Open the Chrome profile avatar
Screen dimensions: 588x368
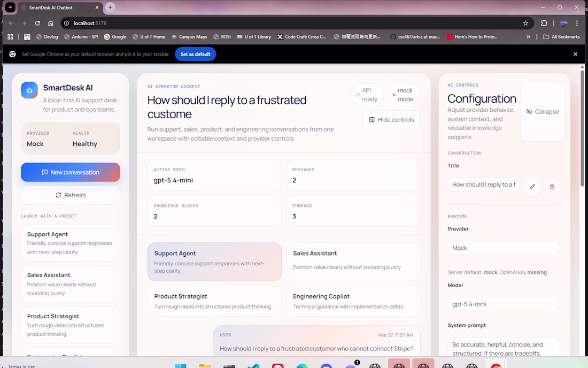tap(563, 23)
